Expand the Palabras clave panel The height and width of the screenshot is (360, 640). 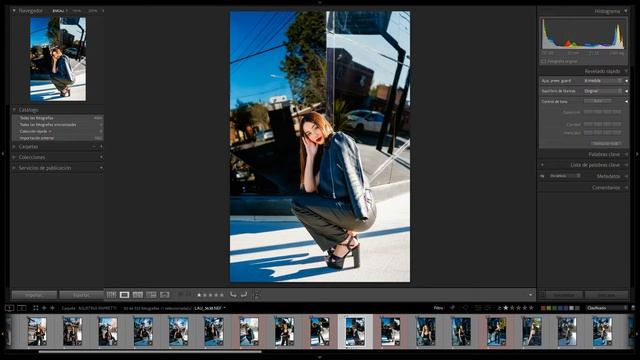[x=626, y=154]
